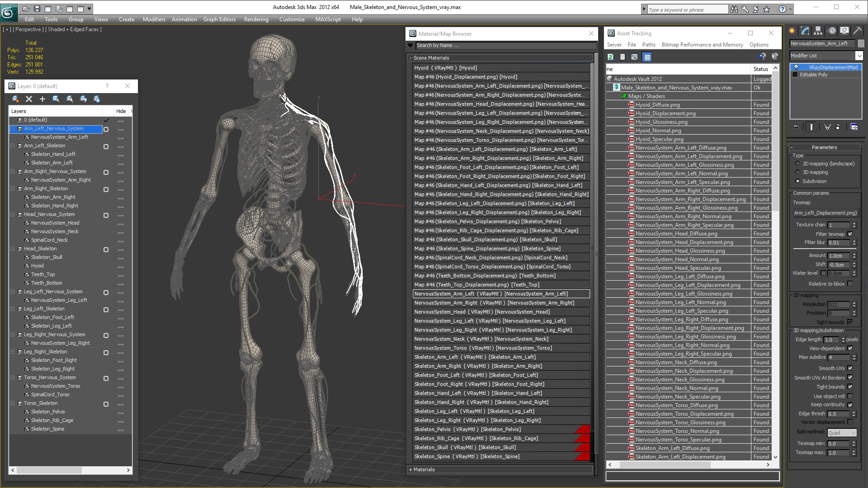Click the Search by Name field
Image resolution: width=868 pixels, height=488 pixels.
coord(505,45)
